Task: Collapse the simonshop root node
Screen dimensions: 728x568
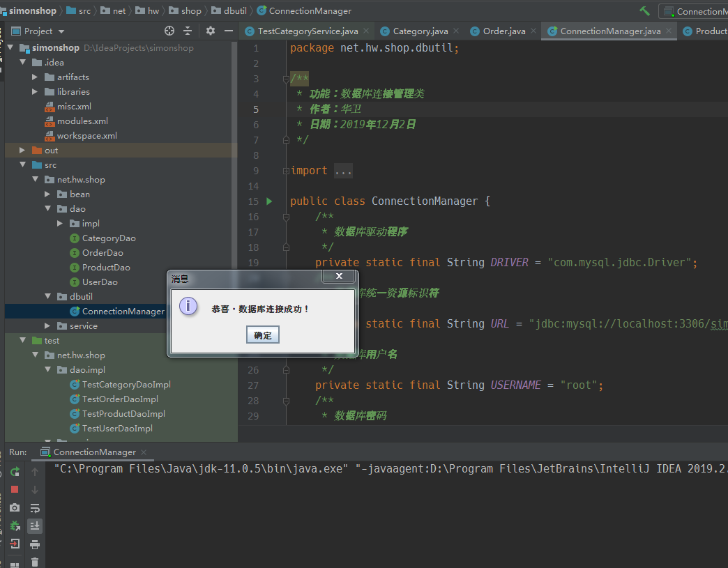Action: pos(10,47)
